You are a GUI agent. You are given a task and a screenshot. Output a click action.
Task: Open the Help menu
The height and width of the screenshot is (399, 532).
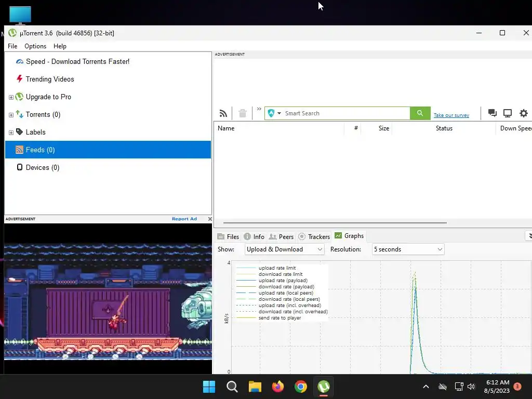coord(60,46)
